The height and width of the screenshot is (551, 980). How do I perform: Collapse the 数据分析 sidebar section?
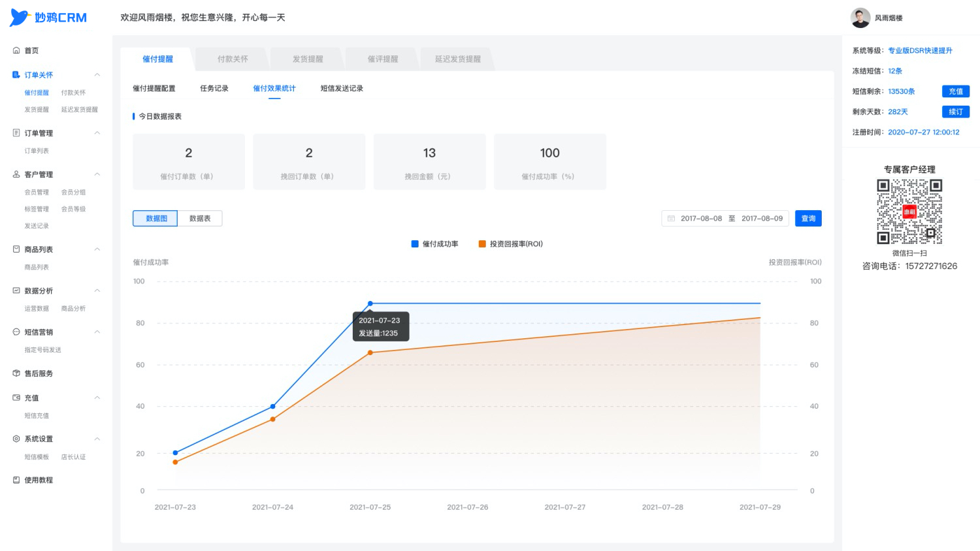click(97, 291)
